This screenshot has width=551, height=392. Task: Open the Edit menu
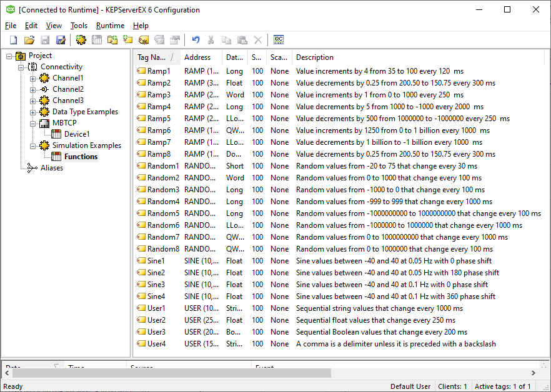[x=31, y=26]
